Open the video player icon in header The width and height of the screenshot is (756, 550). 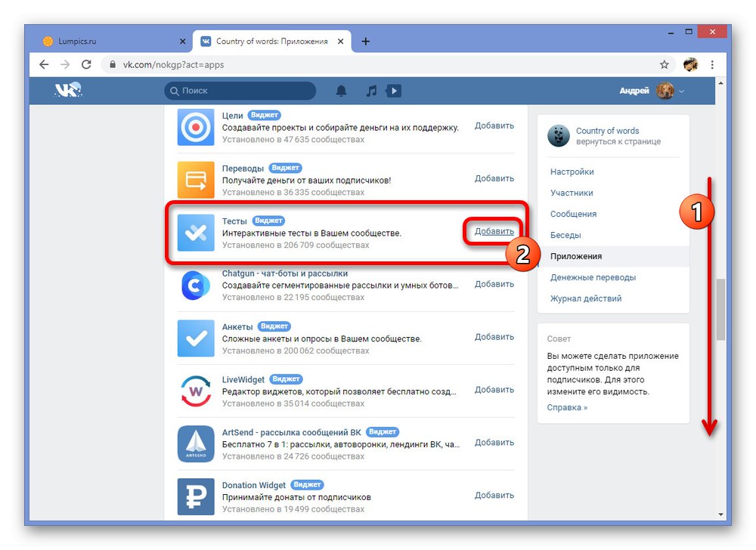click(x=393, y=91)
